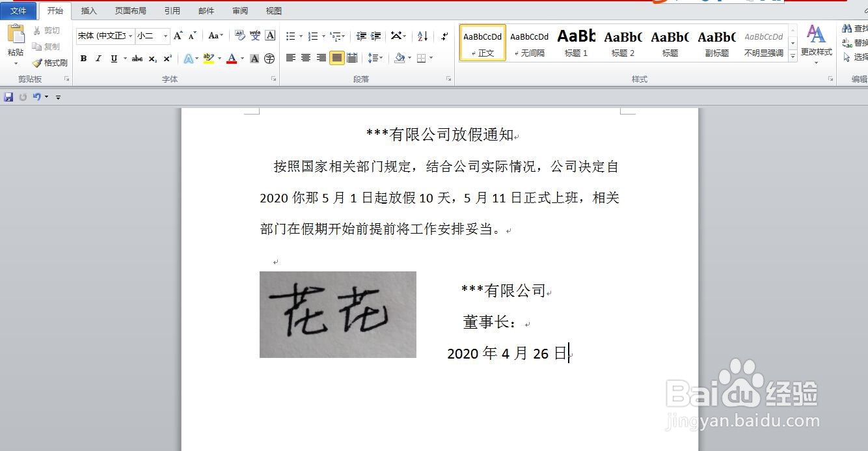
Task: Open the Change Styles (更改样式) menu
Action: 816,45
